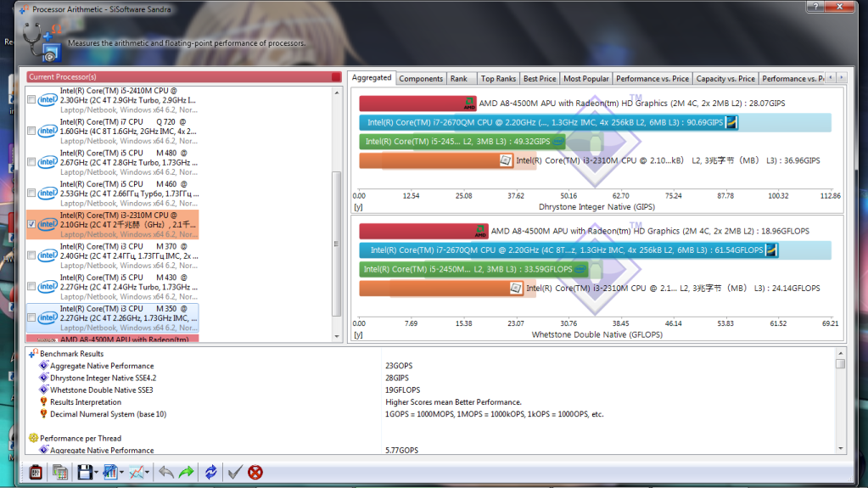Image resolution: width=868 pixels, height=488 pixels.
Task: Select the AMD A8-4500M APU list row
Action: click(112, 339)
